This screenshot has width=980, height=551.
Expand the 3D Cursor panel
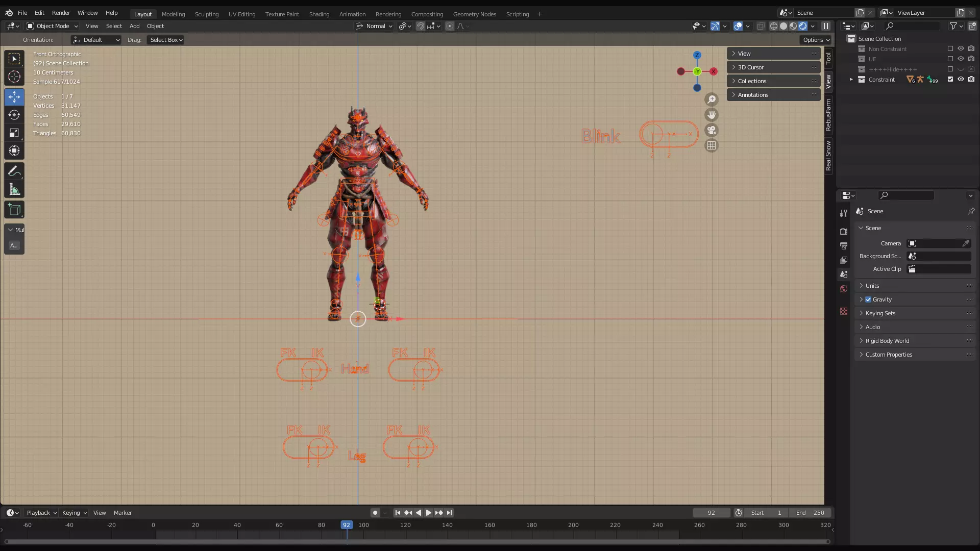tap(774, 67)
